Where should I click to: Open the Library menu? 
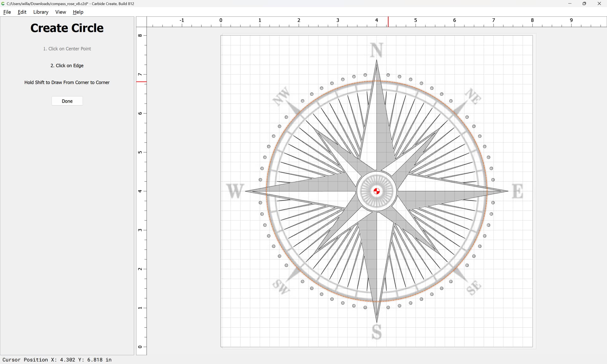pos(41,12)
